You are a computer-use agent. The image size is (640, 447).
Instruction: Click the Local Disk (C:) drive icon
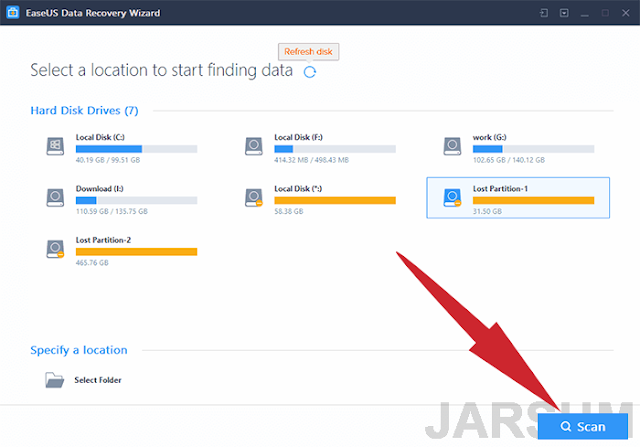pyautogui.click(x=55, y=146)
